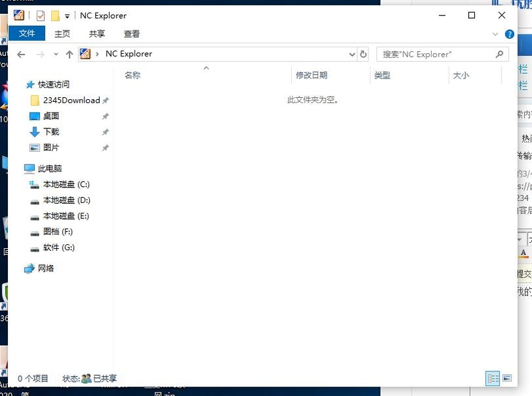Click the pin icon next to 2345Download
This screenshot has height=396, width=532.
pos(106,100)
